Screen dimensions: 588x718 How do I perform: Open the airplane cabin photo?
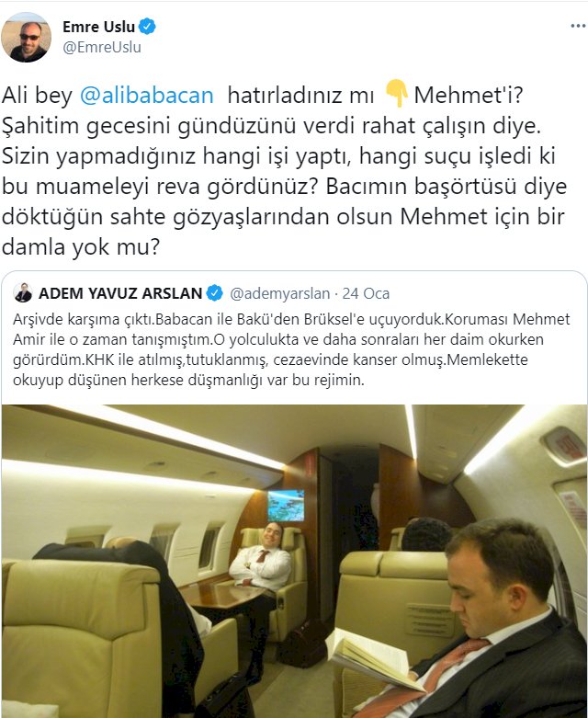[294, 561]
